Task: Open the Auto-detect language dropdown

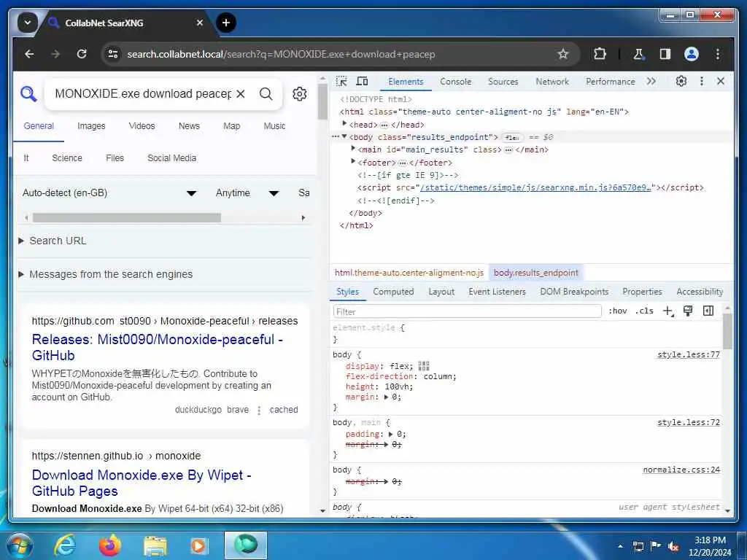Action: point(109,192)
